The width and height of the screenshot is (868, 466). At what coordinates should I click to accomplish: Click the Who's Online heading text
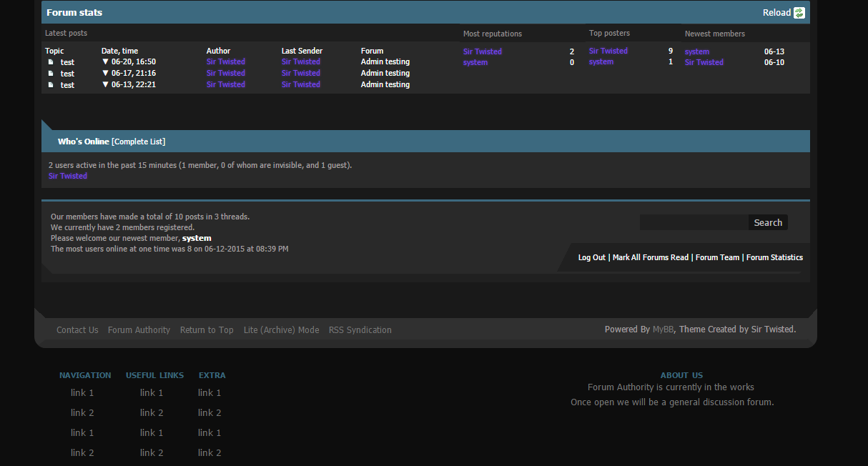84,142
